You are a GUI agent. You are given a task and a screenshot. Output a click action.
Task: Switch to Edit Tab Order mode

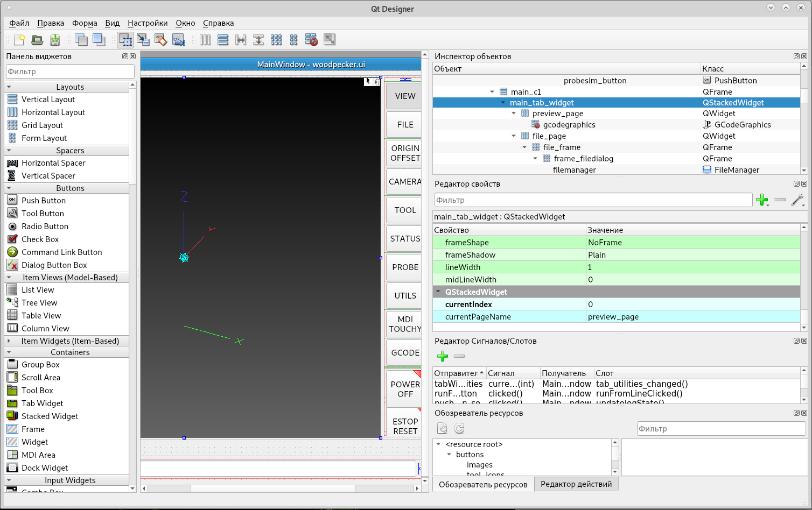tap(178, 39)
